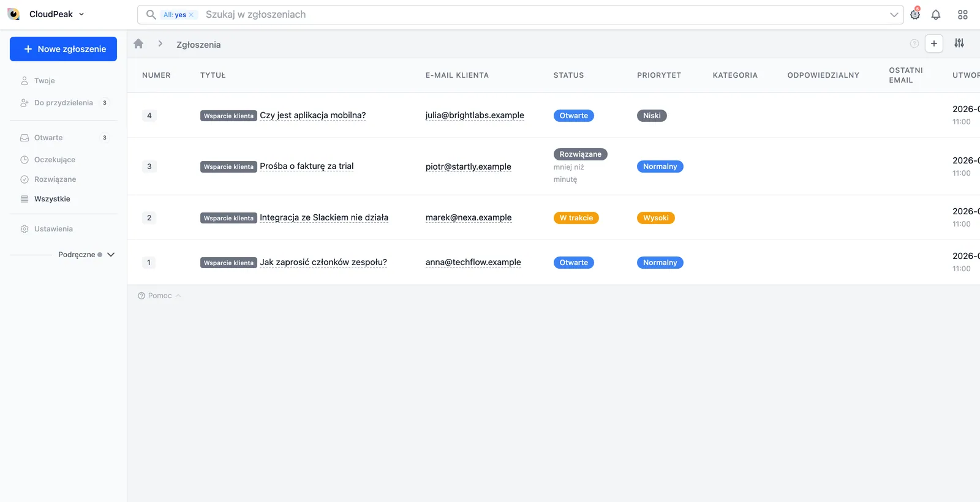Expand the Pomoc help section
Screen dimensions: 980x502
[159, 296]
